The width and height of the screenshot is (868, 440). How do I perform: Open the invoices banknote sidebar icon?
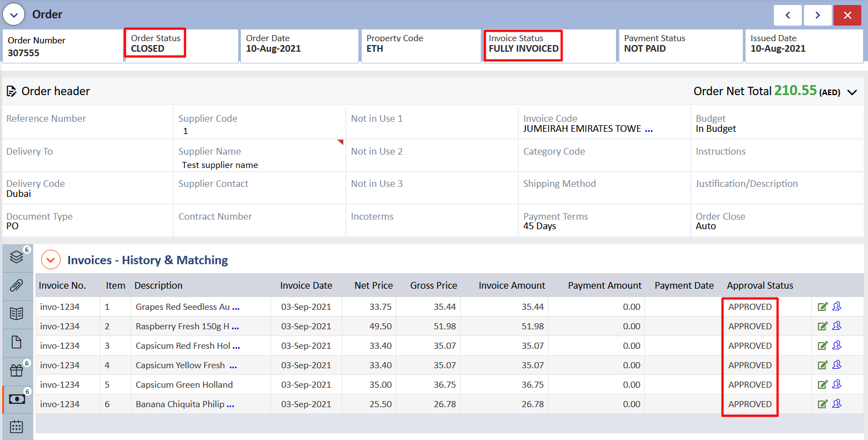pyautogui.click(x=17, y=399)
